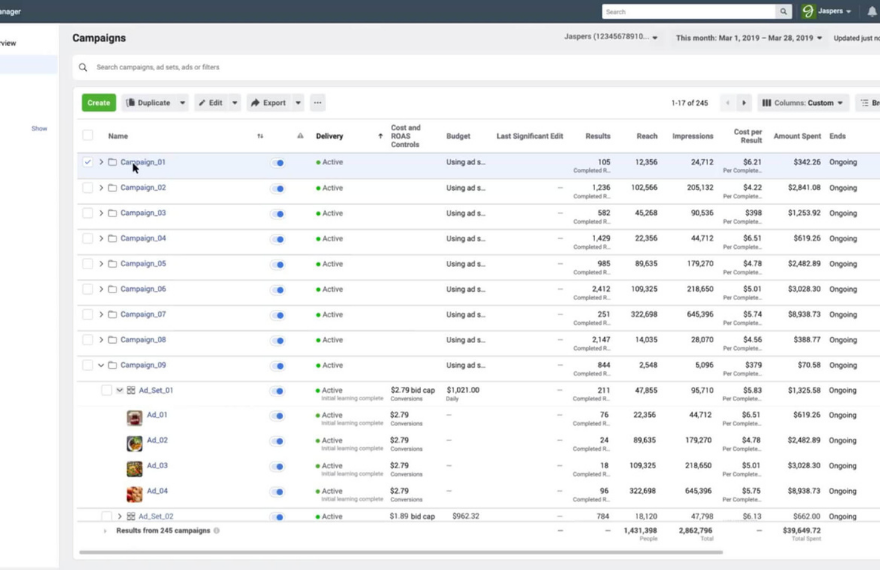Open the more options ellipsis button
This screenshot has width=880, height=570.
317,103
